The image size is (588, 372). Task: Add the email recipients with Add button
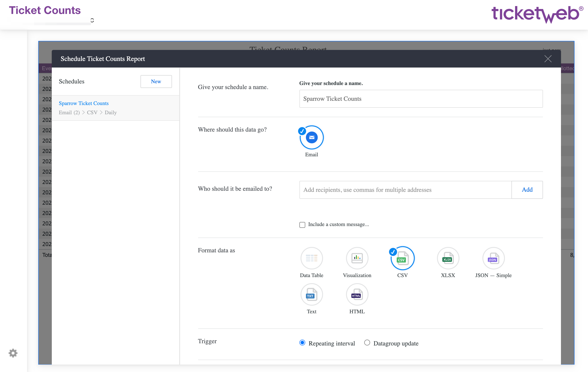pyautogui.click(x=527, y=190)
